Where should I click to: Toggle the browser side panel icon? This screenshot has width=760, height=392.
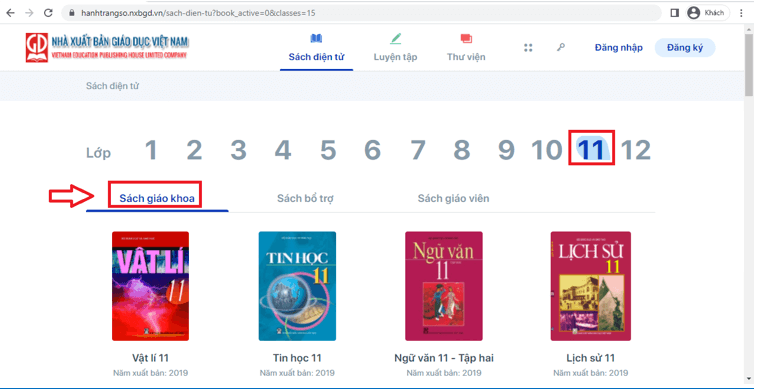click(674, 13)
